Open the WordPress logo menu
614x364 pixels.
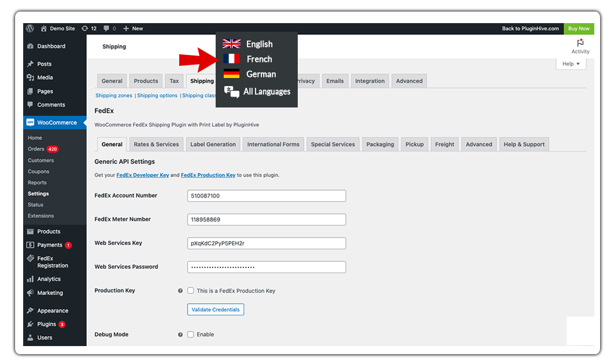[x=30, y=28]
